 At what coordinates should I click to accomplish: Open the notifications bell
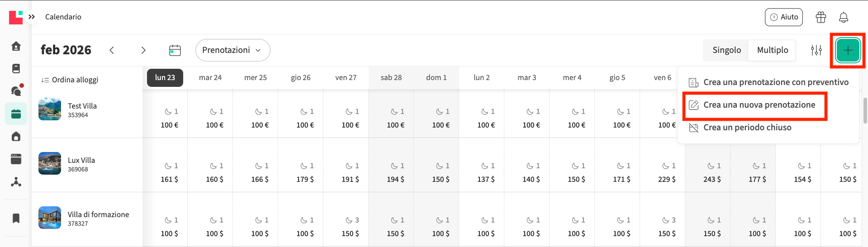tap(844, 17)
